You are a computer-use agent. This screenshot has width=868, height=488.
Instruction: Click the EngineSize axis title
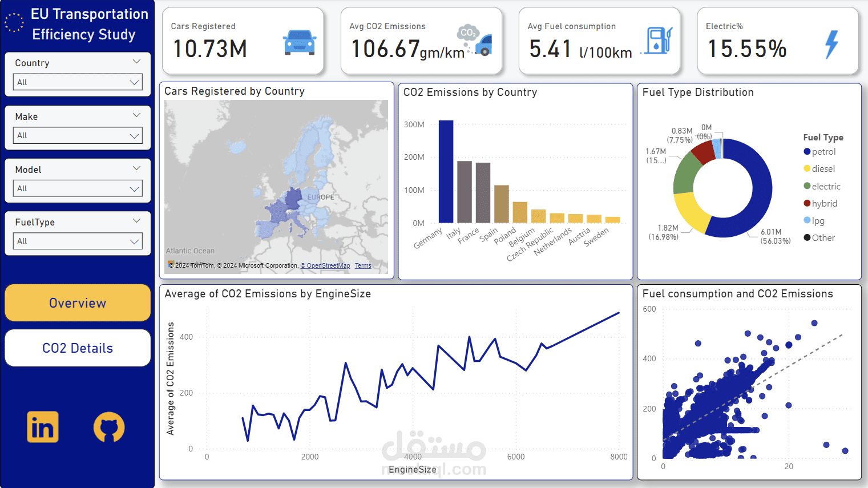pyautogui.click(x=413, y=469)
